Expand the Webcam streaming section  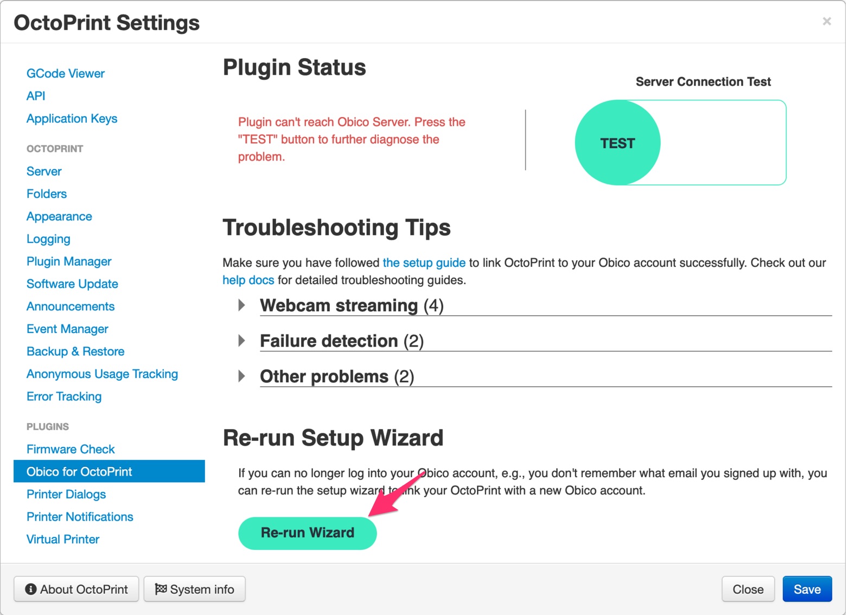(242, 305)
